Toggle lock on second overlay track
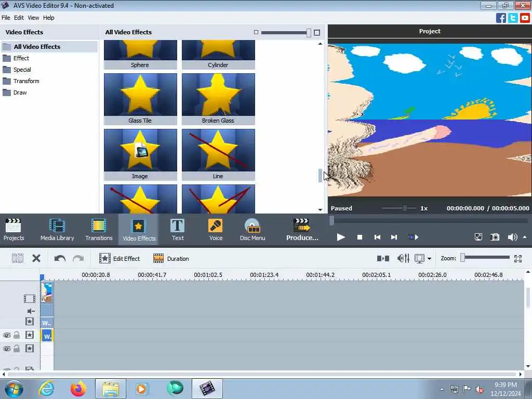The image size is (532, 399). [17, 349]
